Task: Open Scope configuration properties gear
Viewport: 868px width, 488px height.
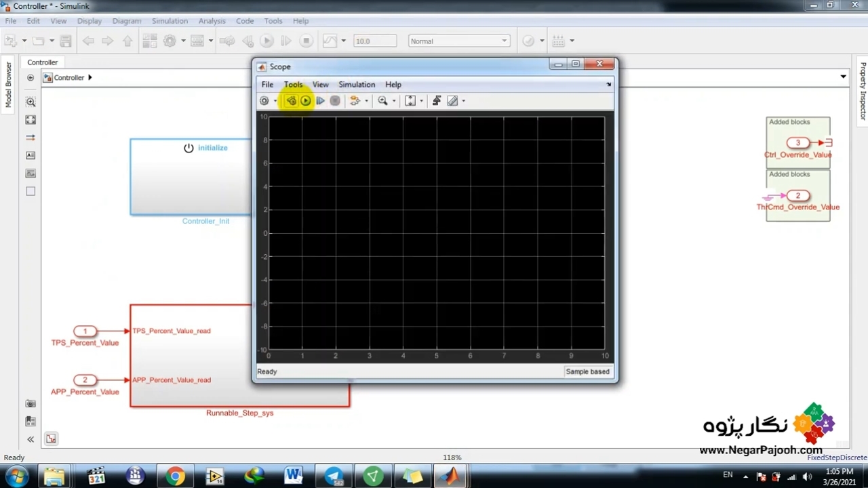Action: coord(264,101)
